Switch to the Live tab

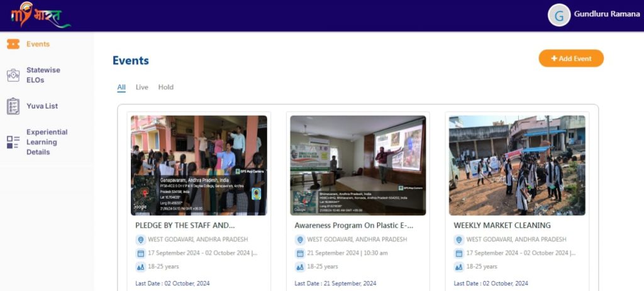(x=142, y=87)
